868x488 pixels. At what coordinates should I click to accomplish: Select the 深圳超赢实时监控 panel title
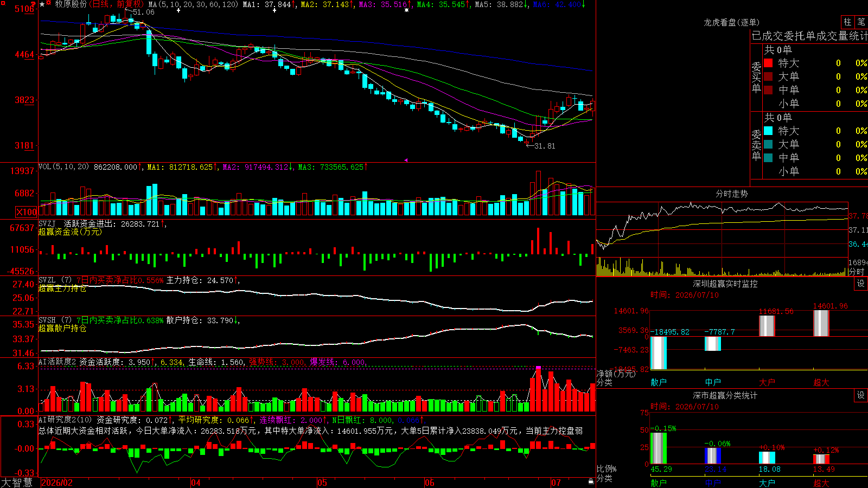[x=725, y=284]
